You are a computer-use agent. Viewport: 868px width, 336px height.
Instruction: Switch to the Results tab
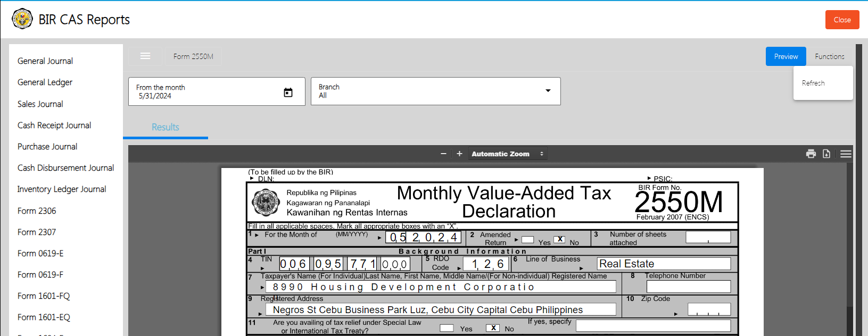tap(166, 127)
